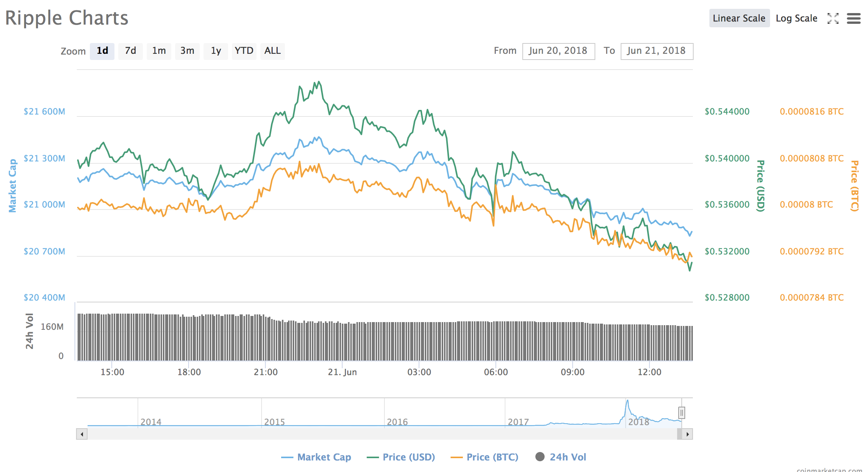Click the navigator scrollbar track
Viewport: 868px width, 472px height.
pos(382,434)
